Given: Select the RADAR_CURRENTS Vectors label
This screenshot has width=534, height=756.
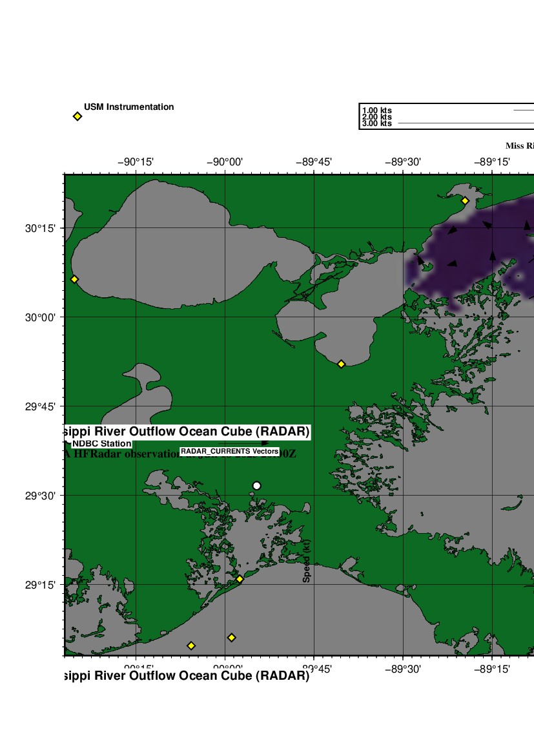Looking at the screenshot, I should 229,451.
